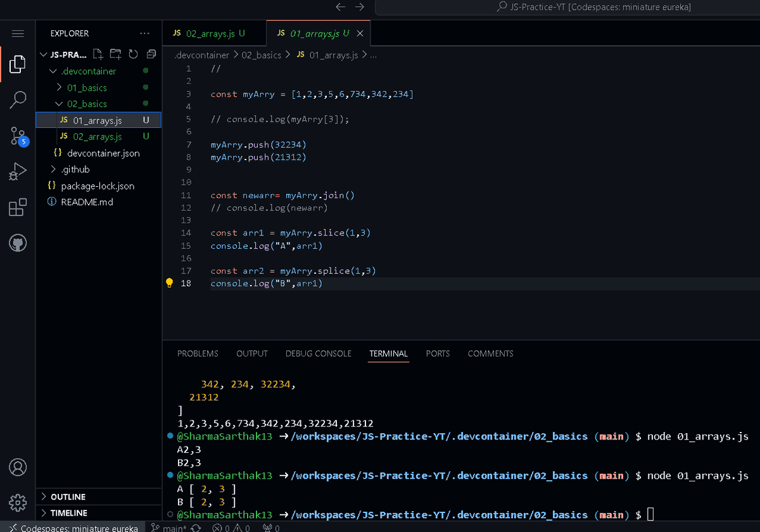Collapse all folders in the Explorer

click(x=151, y=54)
